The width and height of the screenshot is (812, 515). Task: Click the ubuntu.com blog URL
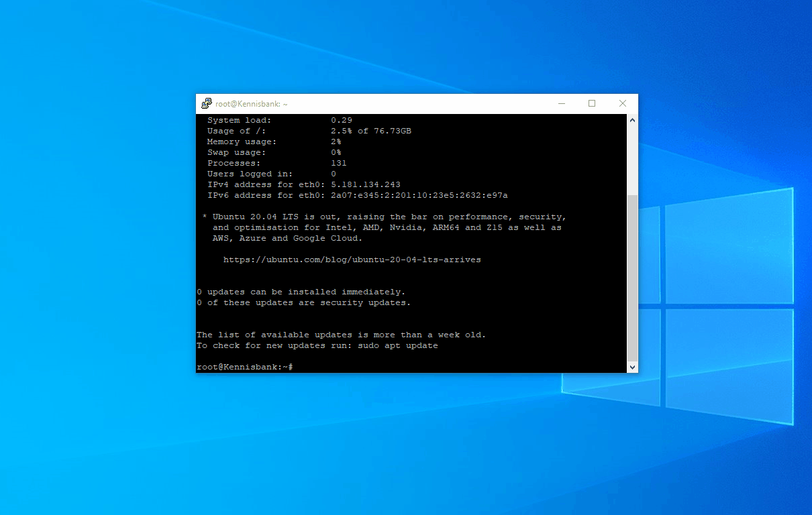click(352, 260)
